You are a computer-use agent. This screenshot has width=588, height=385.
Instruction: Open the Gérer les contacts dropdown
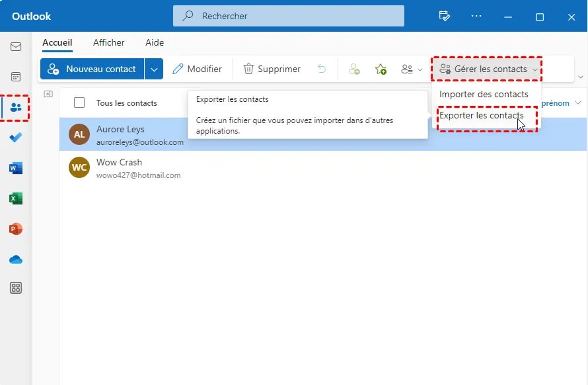pos(487,69)
